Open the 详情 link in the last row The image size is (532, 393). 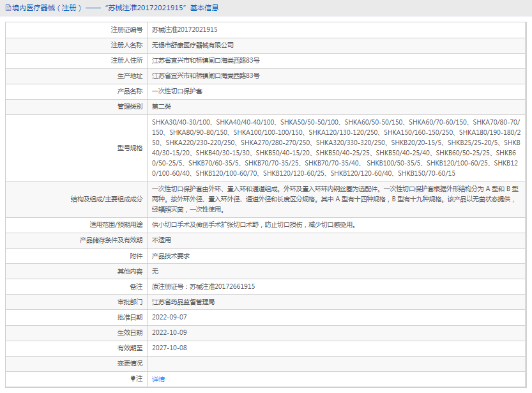coord(158,379)
